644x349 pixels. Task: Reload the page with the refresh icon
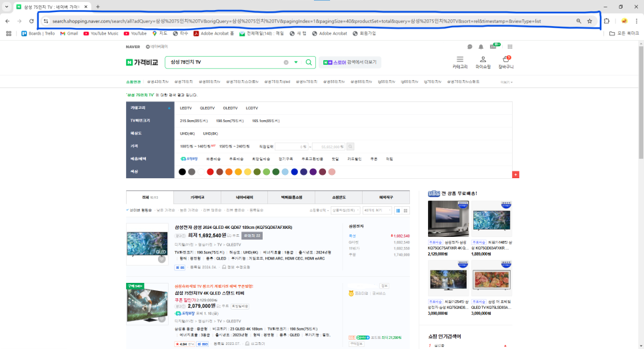coord(31,21)
